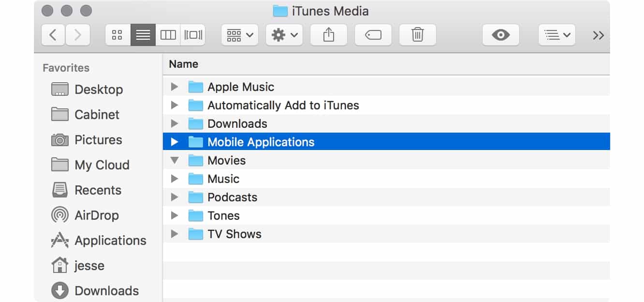Select the Tones folder icon

pyautogui.click(x=195, y=216)
